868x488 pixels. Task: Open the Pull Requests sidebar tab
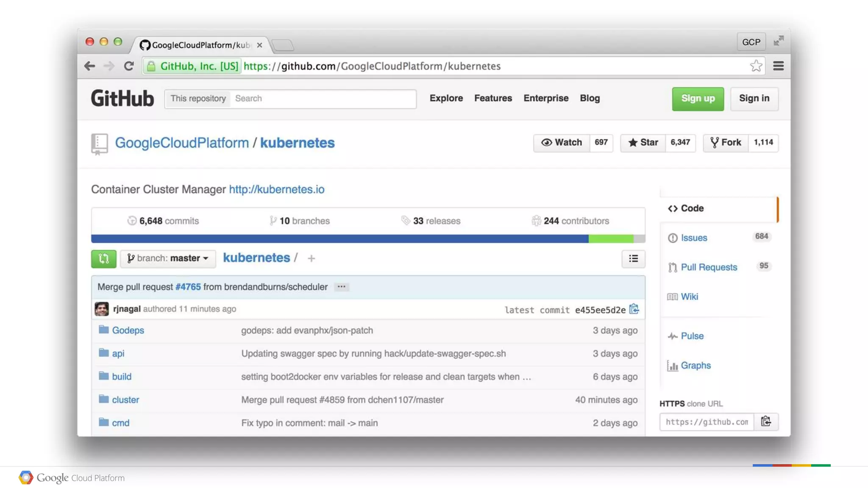click(x=709, y=267)
